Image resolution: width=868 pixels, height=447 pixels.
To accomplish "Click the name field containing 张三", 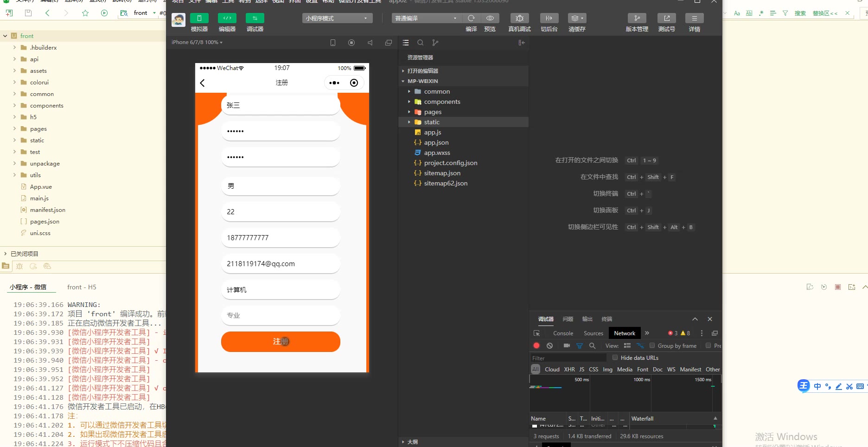I will click(281, 105).
